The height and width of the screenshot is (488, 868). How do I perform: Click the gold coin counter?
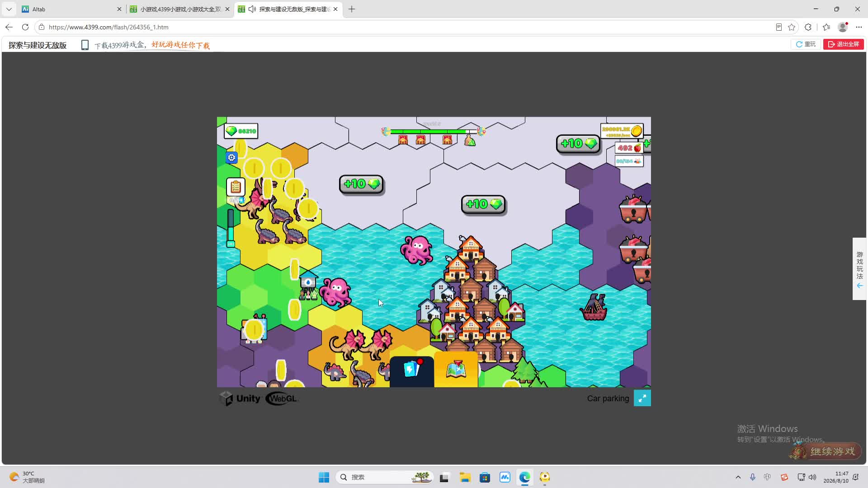point(622,131)
